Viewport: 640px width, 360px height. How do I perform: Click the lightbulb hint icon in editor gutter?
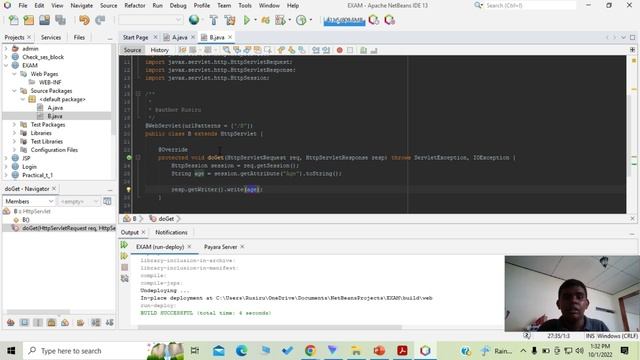[x=129, y=189]
